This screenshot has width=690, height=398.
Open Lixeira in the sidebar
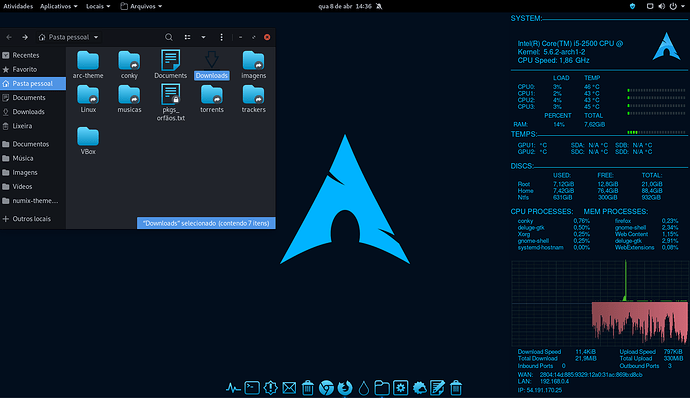click(33, 125)
